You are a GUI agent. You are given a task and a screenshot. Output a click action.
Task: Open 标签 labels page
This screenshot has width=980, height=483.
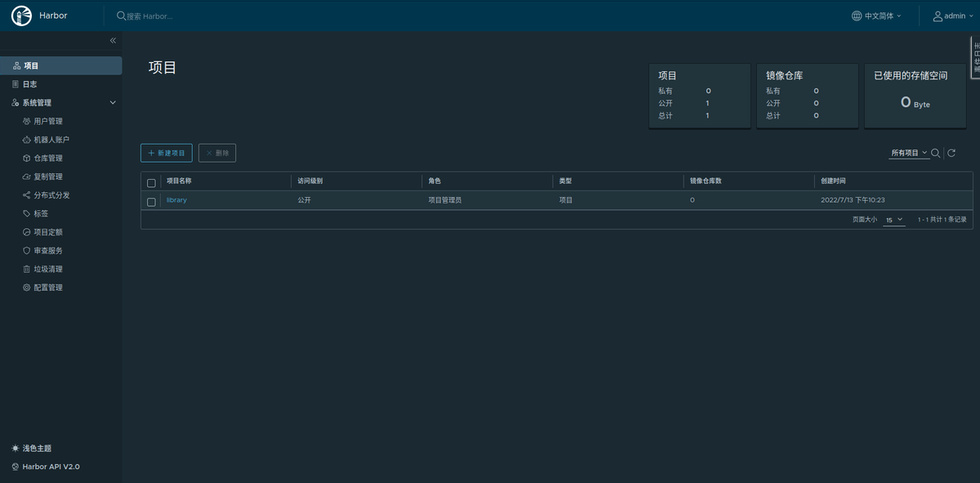[41, 213]
